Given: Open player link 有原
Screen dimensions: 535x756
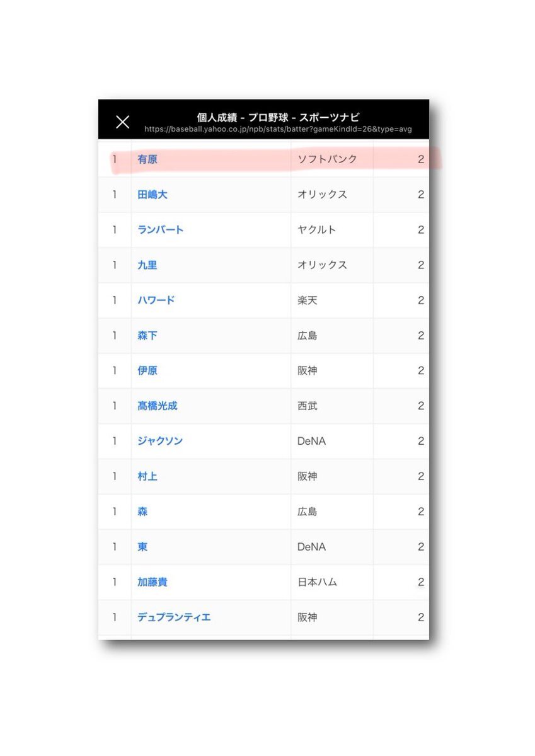Looking at the screenshot, I should (x=147, y=159).
